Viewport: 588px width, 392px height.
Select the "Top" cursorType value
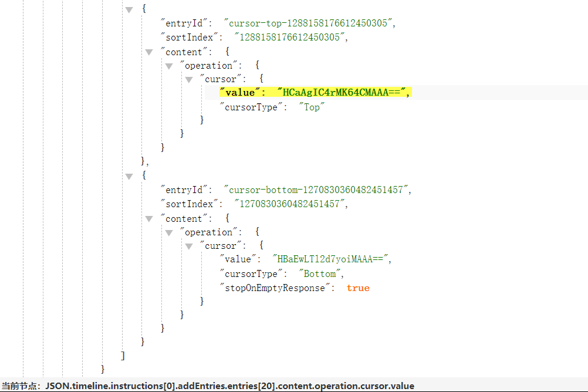(x=312, y=107)
